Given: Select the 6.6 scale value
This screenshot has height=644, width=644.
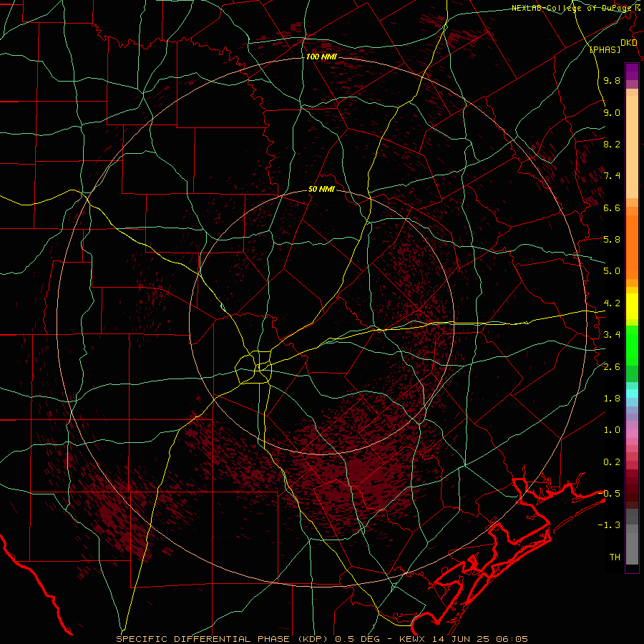Looking at the screenshot, I should click(x=612, y=208).
